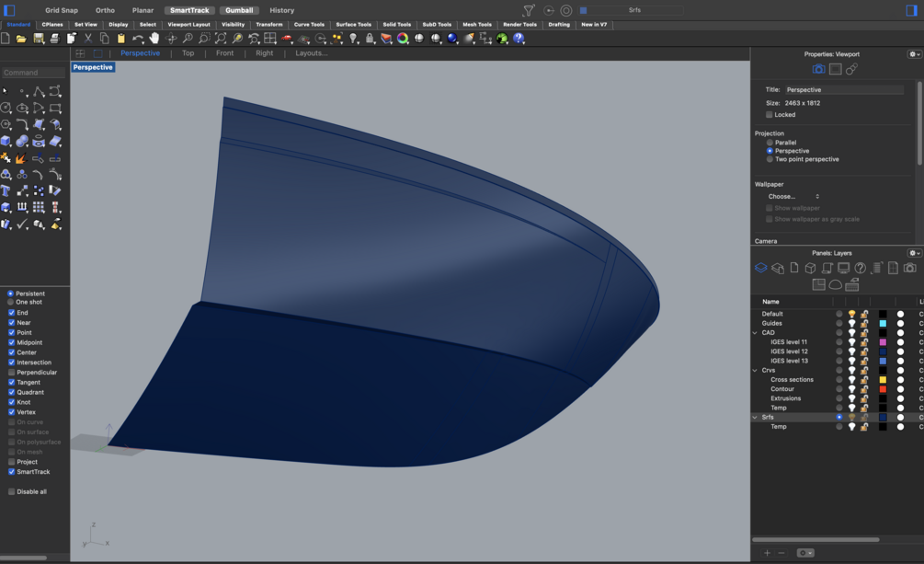
Task: Select the Layers panel icon
Action: click(760, 268)
